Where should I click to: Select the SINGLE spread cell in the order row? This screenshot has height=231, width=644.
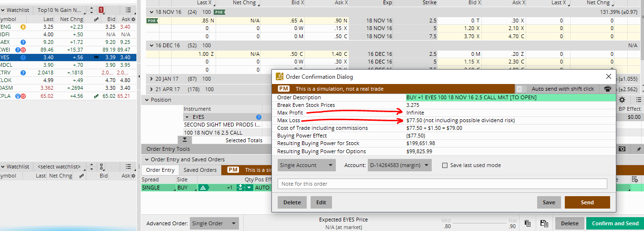[x=158, y=188]
